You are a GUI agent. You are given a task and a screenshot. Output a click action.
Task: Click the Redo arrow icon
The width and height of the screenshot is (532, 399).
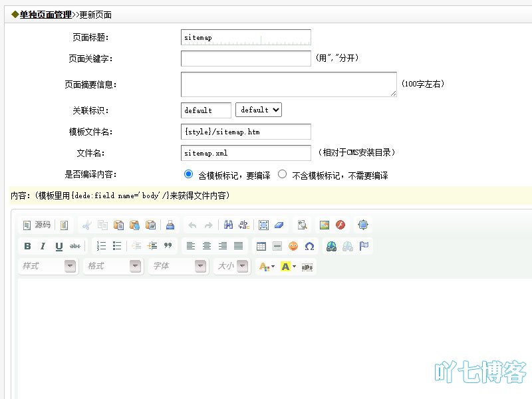[x=208, y=225]
